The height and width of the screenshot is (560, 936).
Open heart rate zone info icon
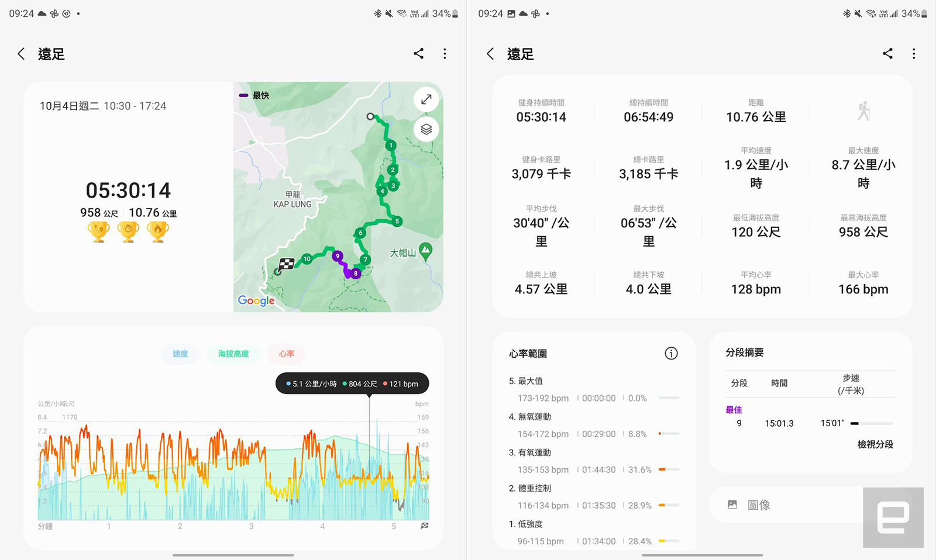tap(671, 353)
